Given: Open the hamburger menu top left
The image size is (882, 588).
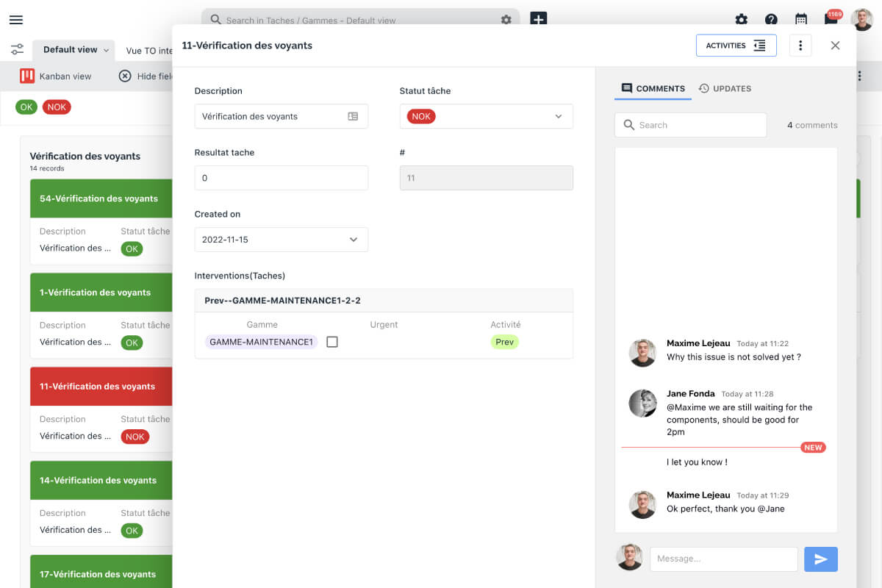Looking at the screenshot, I should point(16,20).
